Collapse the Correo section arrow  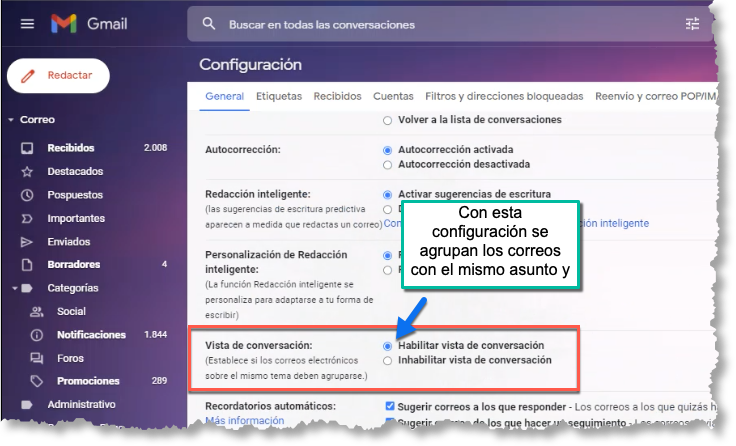(11, 120)
